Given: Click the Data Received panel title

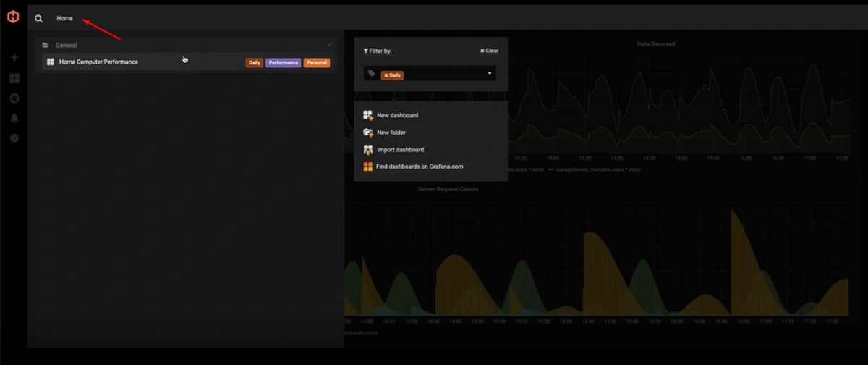Looking at the screenshot, I should [x=656, y=44].
